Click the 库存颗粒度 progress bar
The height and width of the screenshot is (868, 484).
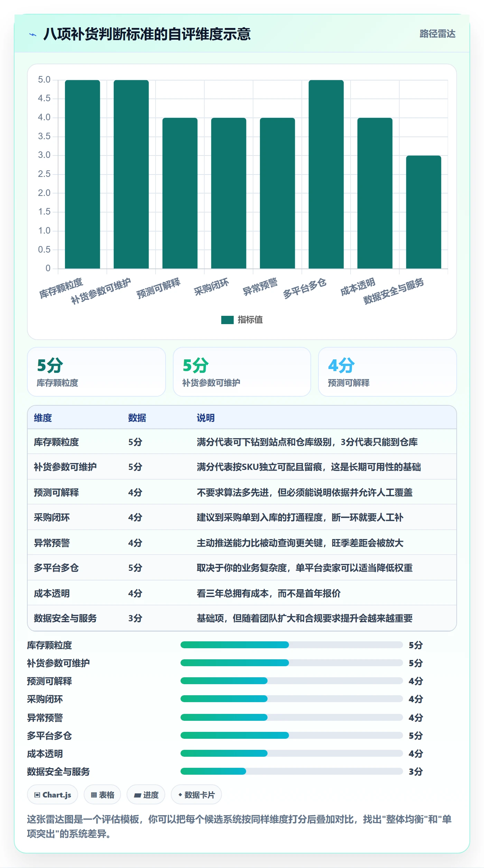tap(291, 645)
